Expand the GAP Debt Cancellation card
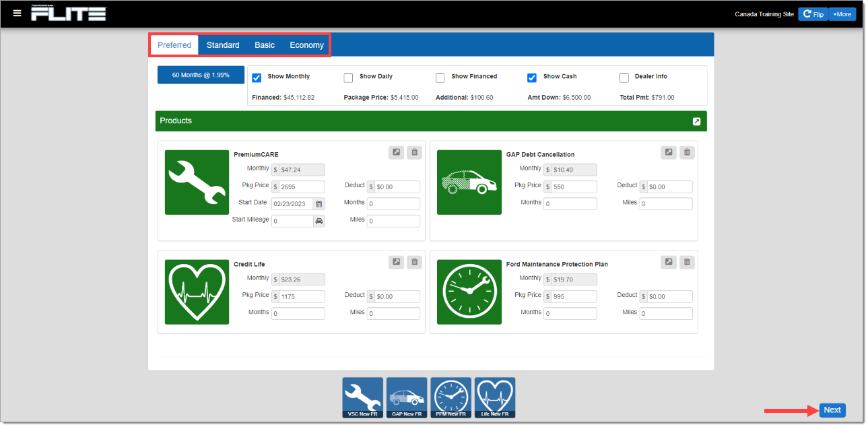This screenshot has height=427, width=868. pos(668,152)
